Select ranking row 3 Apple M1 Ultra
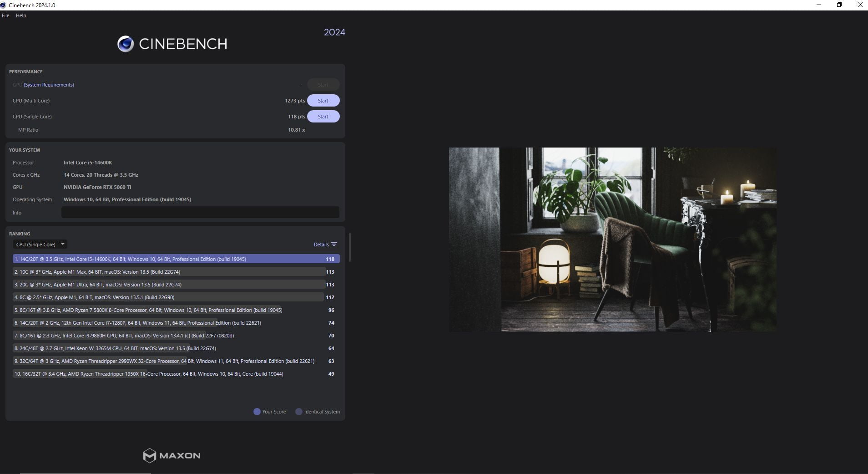The image size is (868, 474). point(176,285)
